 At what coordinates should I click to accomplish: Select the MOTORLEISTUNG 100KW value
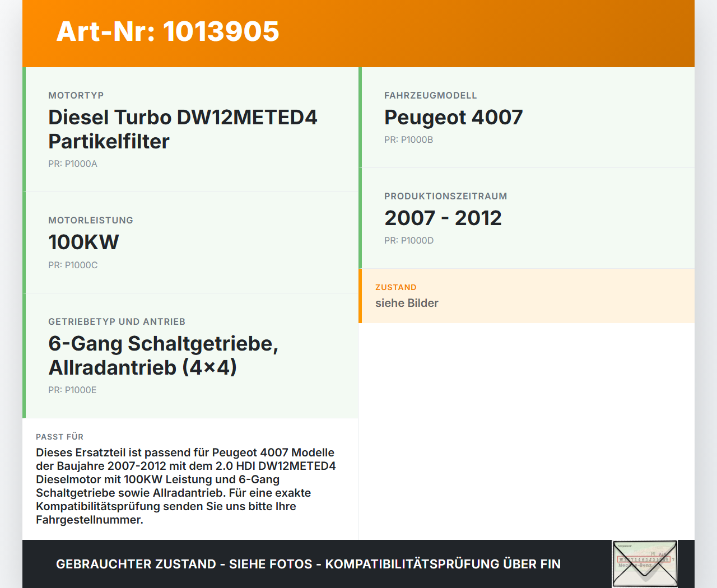tap(83, 242)
